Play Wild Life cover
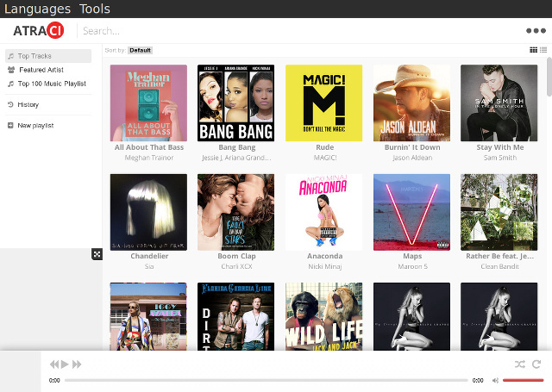The image size is (552, 392). [x=324, y=316]
